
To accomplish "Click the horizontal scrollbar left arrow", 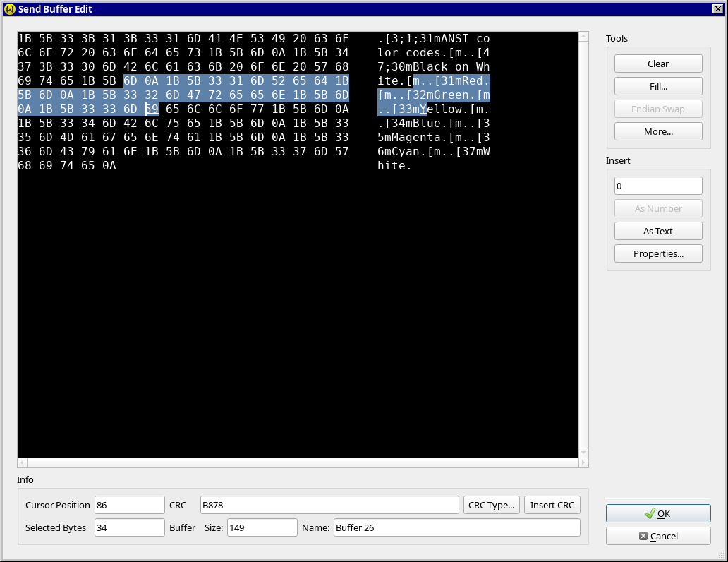I will pyautogui.click(x=23, y=462).
